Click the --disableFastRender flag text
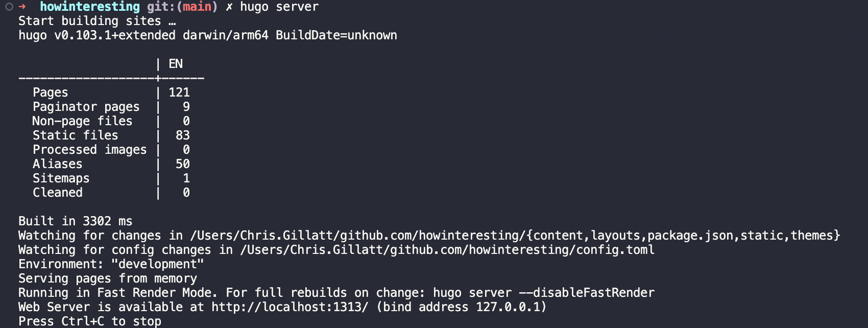 tap(586, 293)
